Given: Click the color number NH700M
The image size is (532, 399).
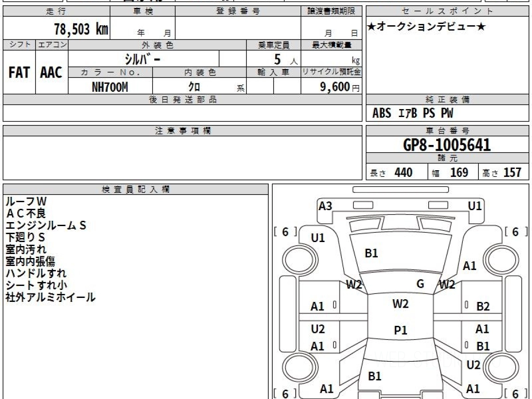Looking at the screenshot, I should click(110, 87).
